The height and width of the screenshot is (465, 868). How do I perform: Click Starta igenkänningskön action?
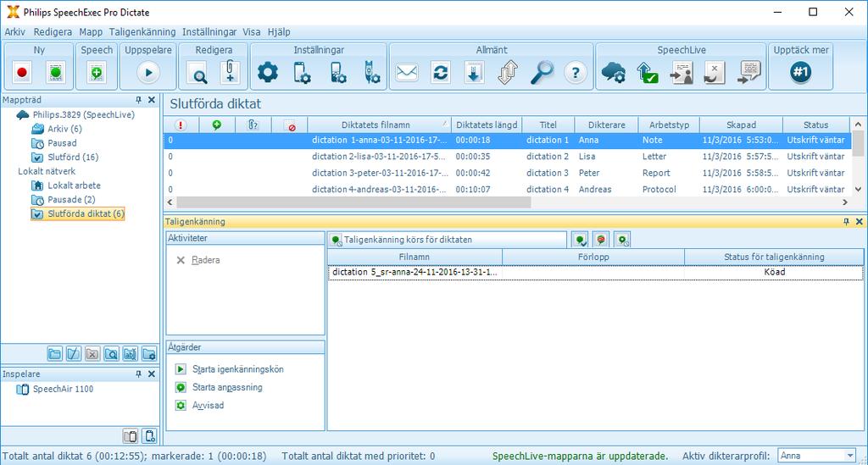pyautogui.click(x=237, y=369)
